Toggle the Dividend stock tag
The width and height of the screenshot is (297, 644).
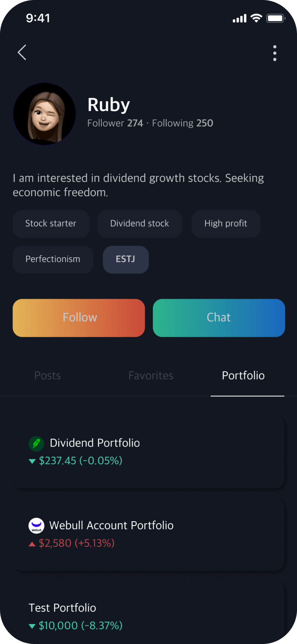coord(139,224)
